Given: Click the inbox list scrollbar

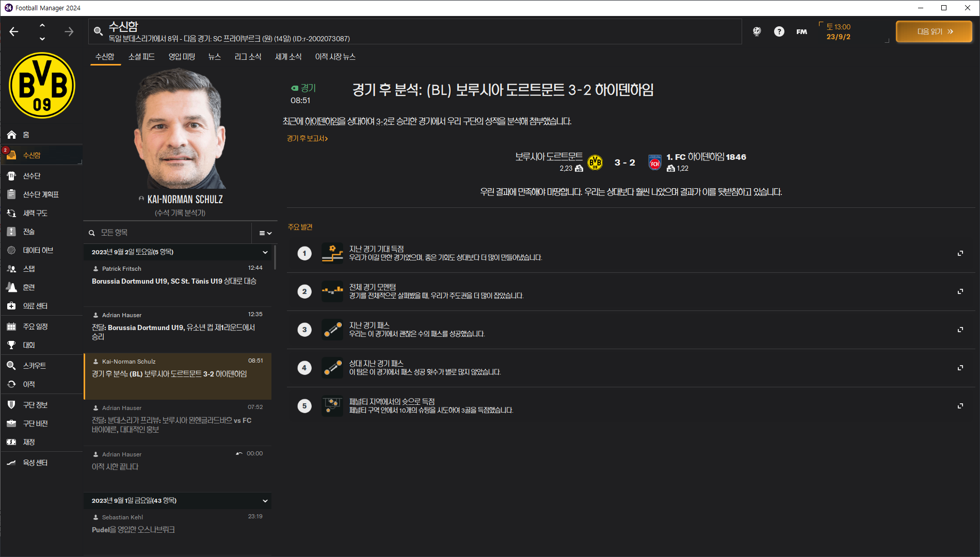Looking at the screenshot, I should (x=275, y=257).
